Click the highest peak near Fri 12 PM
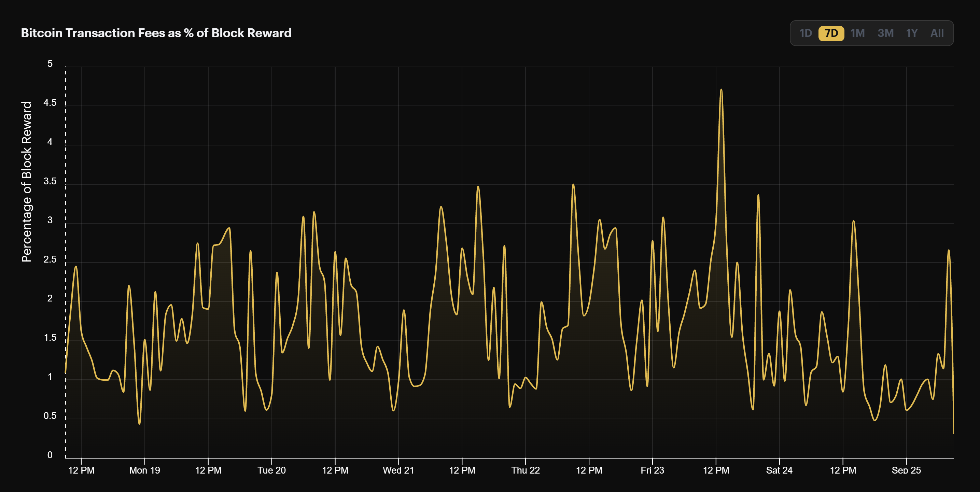980x492 pixels. click(x=721, y=90)
